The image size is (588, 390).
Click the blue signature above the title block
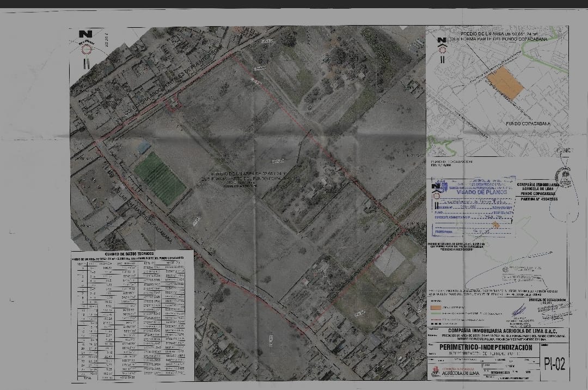point(517,312)
